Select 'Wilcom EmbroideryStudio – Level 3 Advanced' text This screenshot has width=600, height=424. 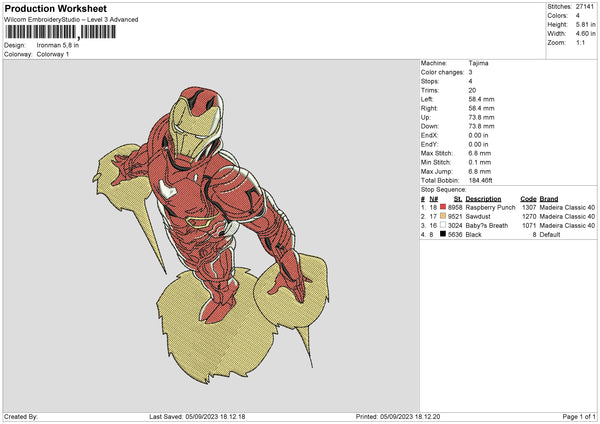[71, 20]
